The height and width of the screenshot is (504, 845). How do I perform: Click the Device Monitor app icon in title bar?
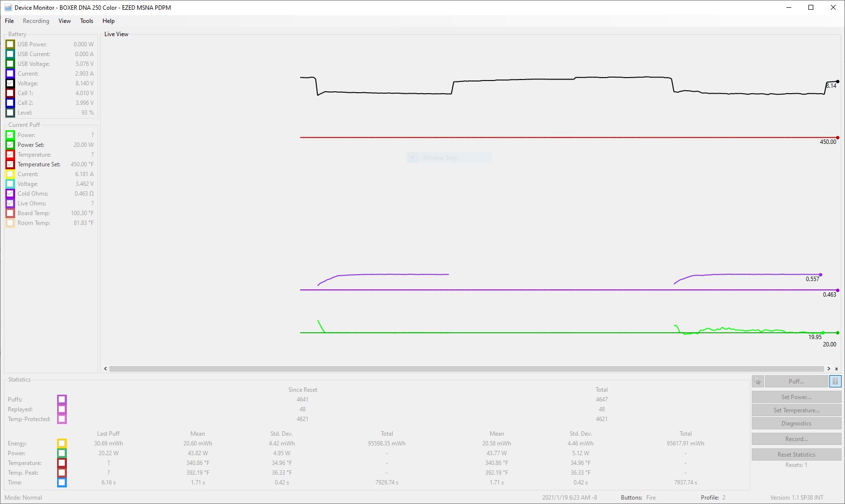8,7
